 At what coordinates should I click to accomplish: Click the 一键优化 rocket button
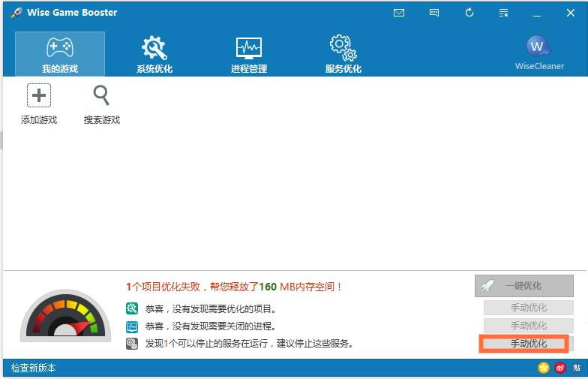click(x=523, y=286)
